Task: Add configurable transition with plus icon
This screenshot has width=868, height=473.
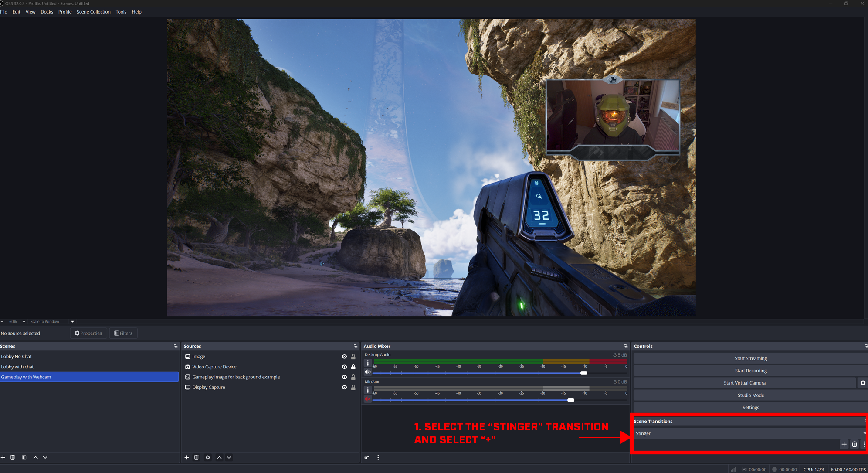Action: pos(844,444)
